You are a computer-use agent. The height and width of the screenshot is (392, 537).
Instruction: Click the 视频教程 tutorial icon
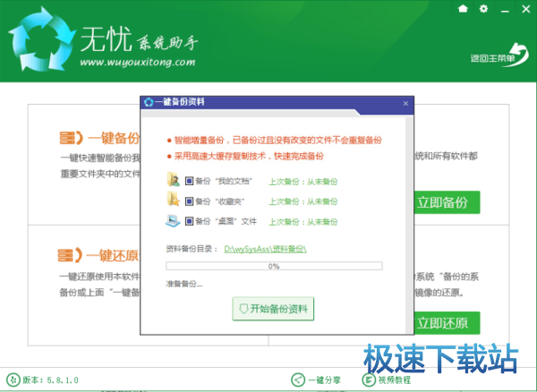(369, 379)
